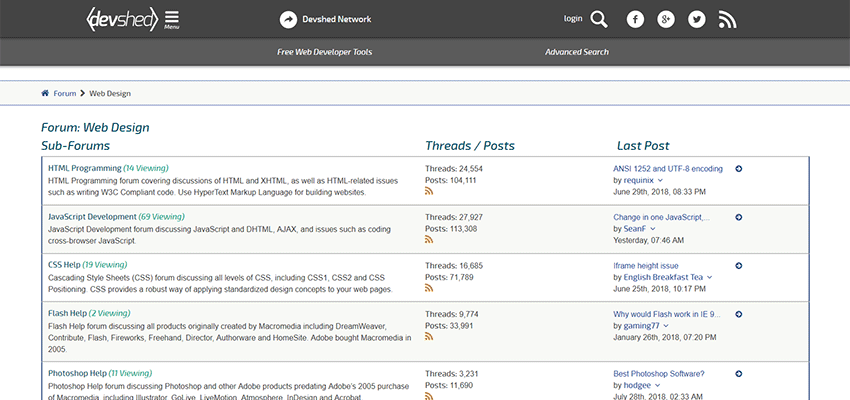The width and height of the screenshot is (850, 400).
Task: Click the Forum breadcrumb link
Action: click(x=64, y=93)
